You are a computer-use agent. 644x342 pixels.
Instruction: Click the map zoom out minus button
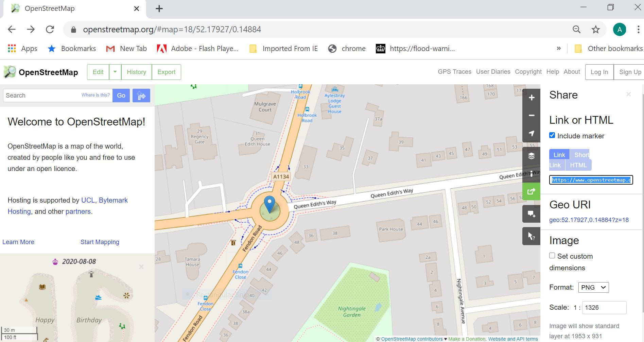531,116
